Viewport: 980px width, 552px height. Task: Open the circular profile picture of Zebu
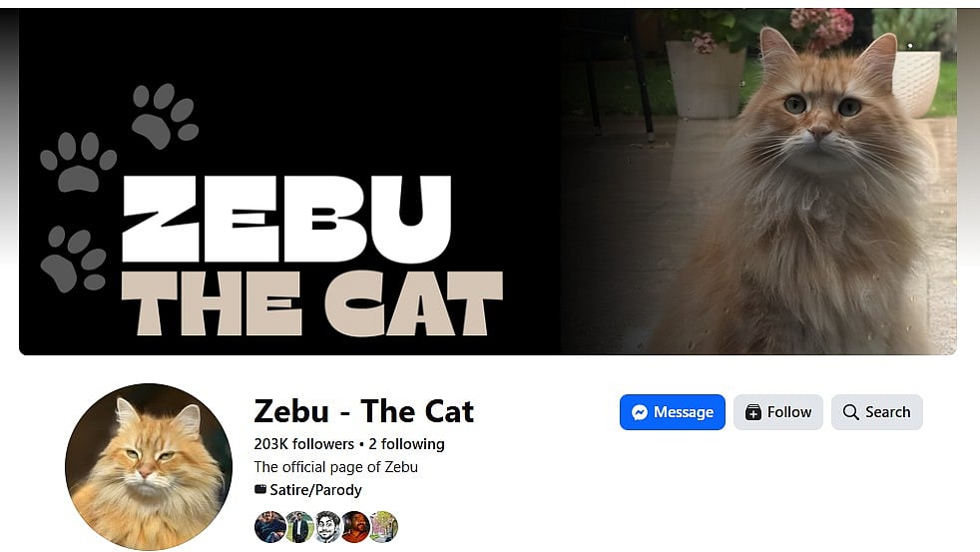[x=149, y=467]
